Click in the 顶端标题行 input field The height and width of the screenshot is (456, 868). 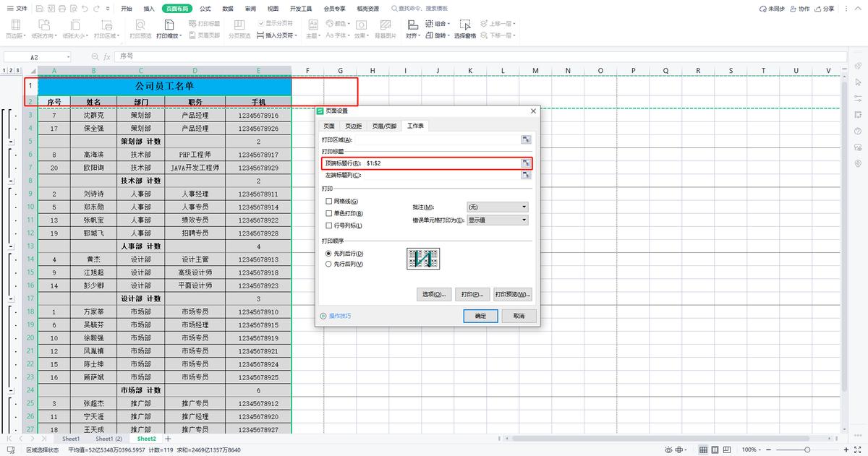coord(441,163)
